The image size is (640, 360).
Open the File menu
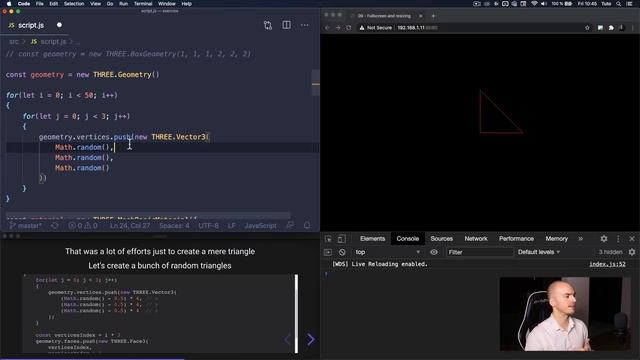click(x=40, y=4)
